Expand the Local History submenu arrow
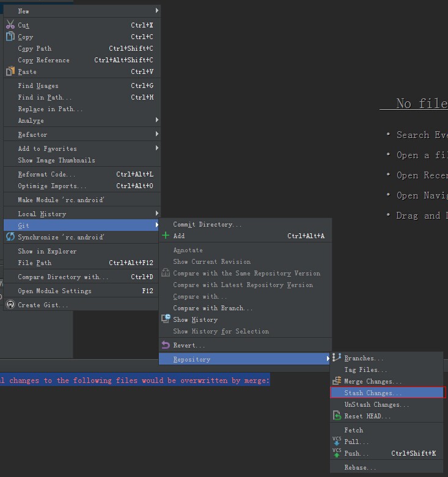Viewport: 448px width, 477px height. tap(156, 213)
